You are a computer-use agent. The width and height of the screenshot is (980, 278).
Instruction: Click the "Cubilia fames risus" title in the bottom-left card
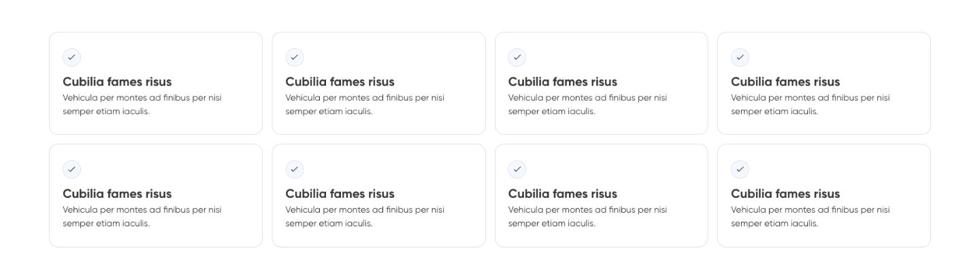[x=117, y=194]
